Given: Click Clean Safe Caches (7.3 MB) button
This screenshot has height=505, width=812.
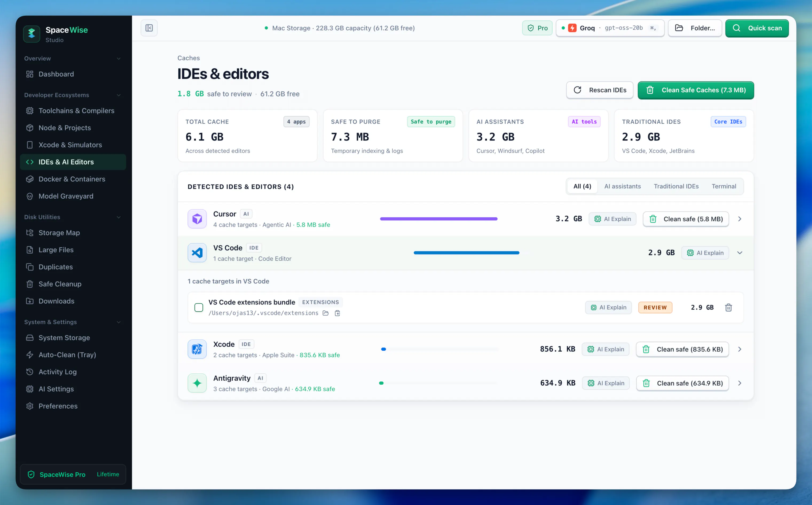Looking at the screenshot, I should point(696,90).
